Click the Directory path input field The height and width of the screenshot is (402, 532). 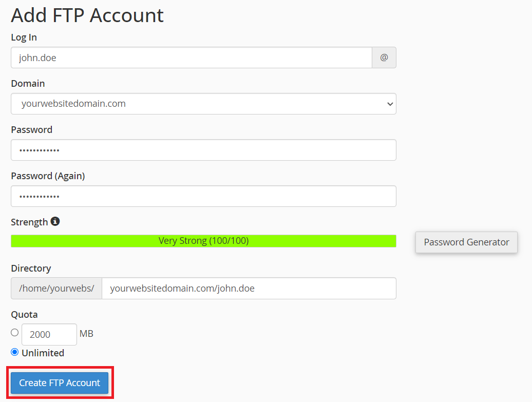pos(249,288)
